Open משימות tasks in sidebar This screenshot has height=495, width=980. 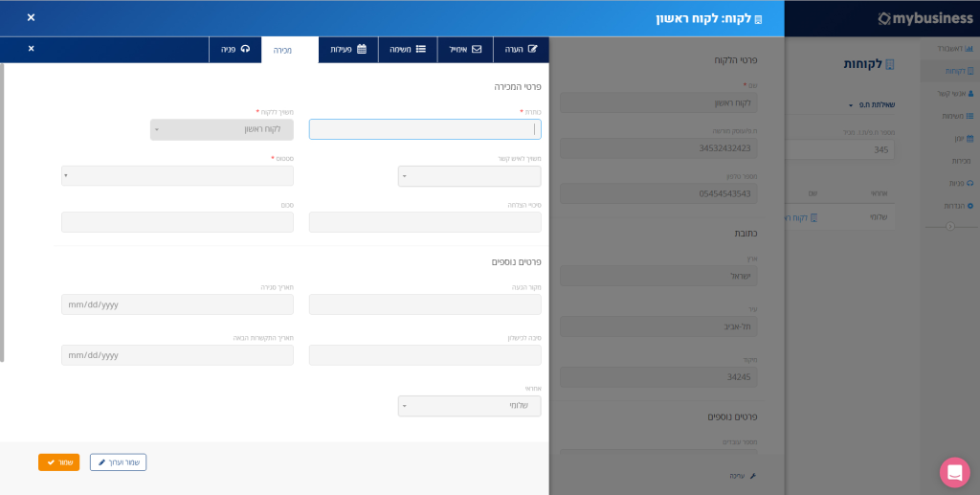click(x=957, y=116)
